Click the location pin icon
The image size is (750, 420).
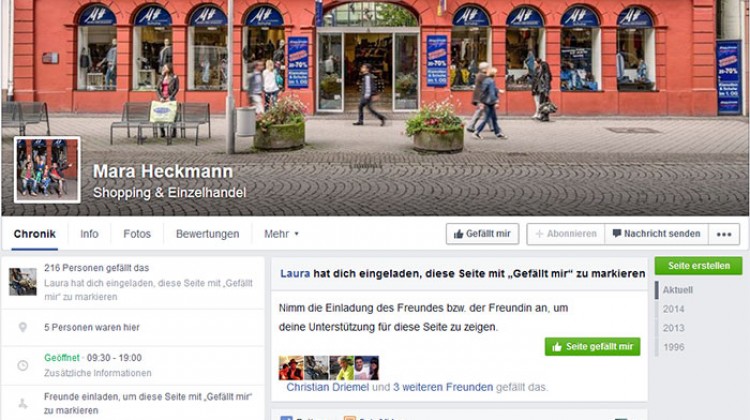22,327
